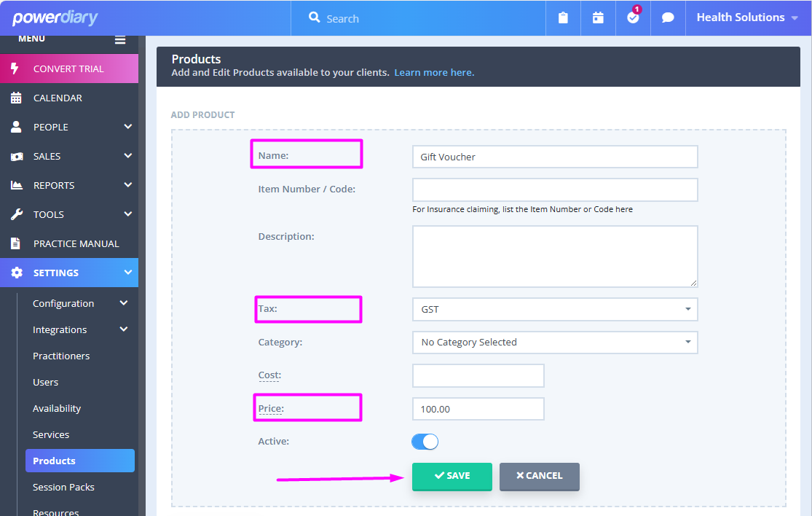Click the Tools wrench icon
The width and height of the screenshot is (812, 516).
[x=17, y=214]
